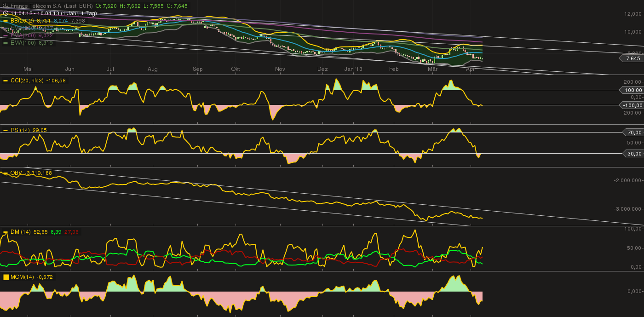Click the open value O: 7,620

(x=106, y=6)
